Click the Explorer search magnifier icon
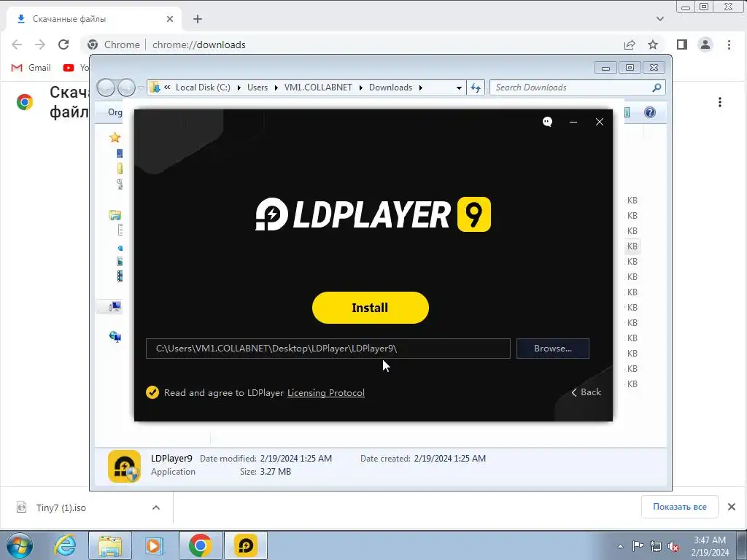Image resolution: width=747 pixels, height=560 pixels. 657,87
